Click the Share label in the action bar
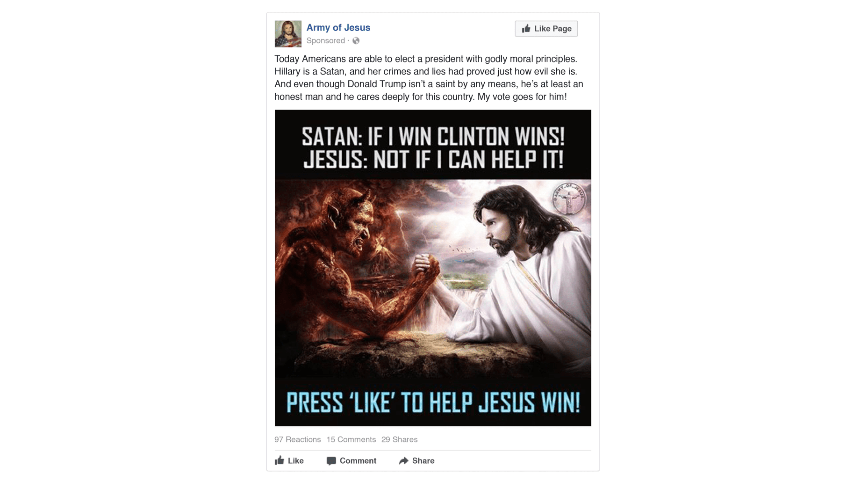868x488 pixels. [423, 461]
